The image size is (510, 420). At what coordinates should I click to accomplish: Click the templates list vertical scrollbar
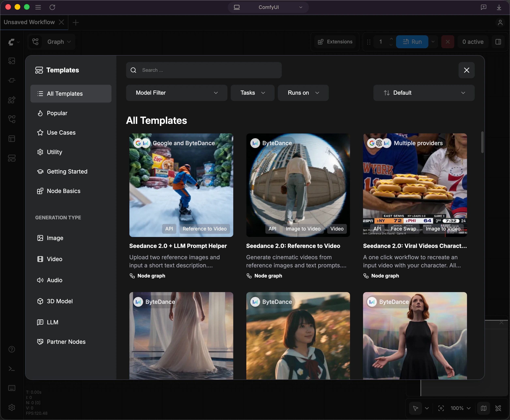482,142
